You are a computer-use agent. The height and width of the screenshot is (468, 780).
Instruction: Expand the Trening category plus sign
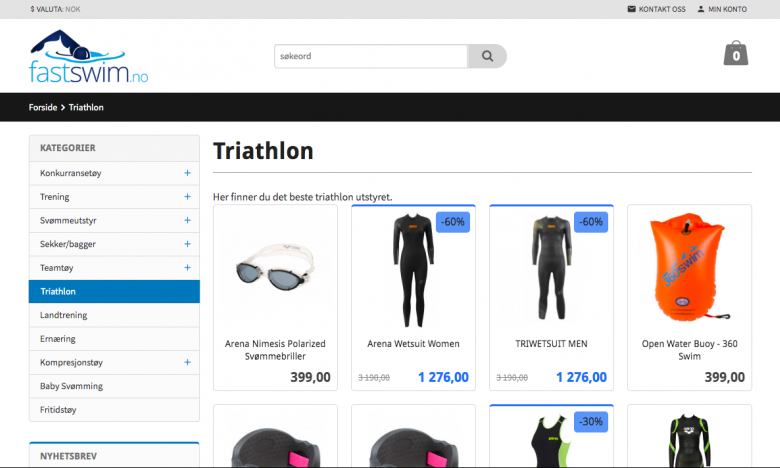tap(188, 197)
